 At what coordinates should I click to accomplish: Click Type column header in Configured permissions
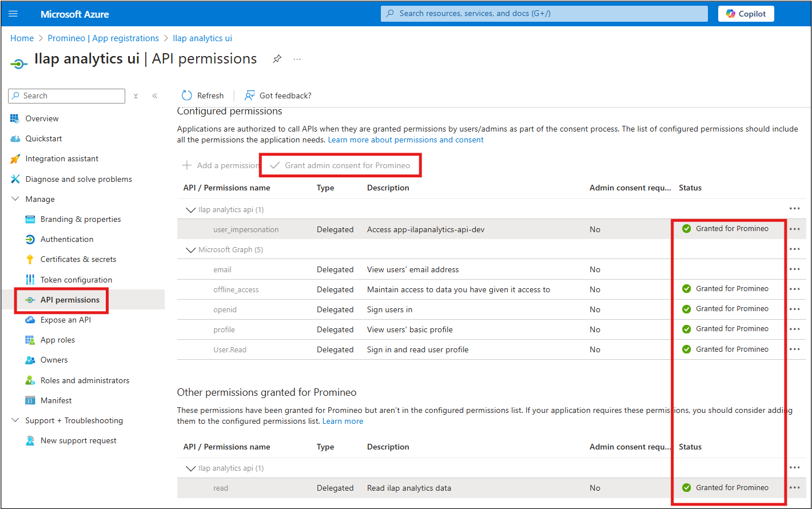[x=325, y=188]
